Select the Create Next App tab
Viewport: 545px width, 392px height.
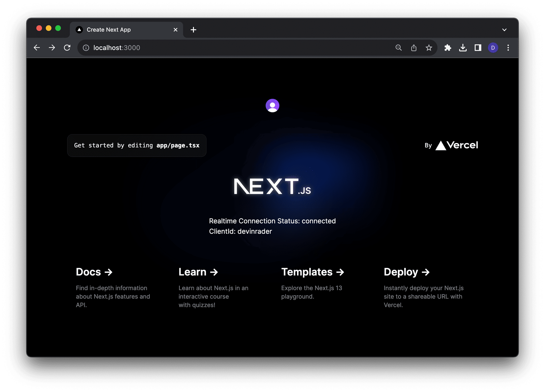[126, 30]
